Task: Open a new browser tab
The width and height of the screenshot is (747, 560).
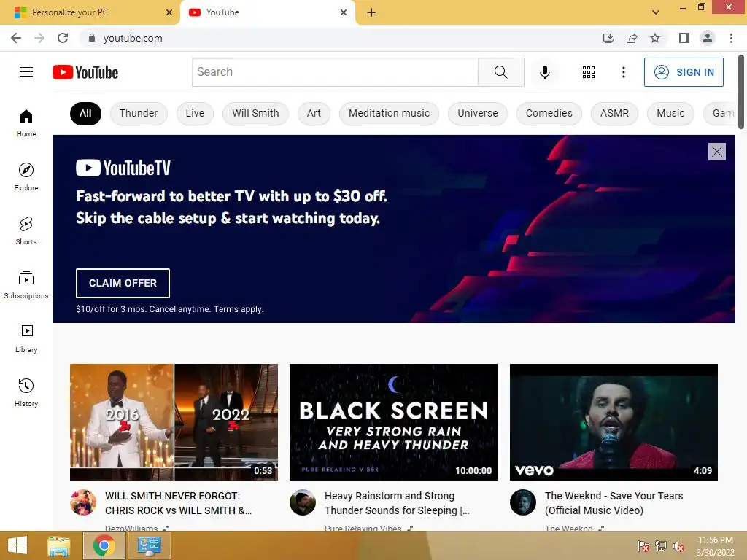Action: (x=371, y=12)
